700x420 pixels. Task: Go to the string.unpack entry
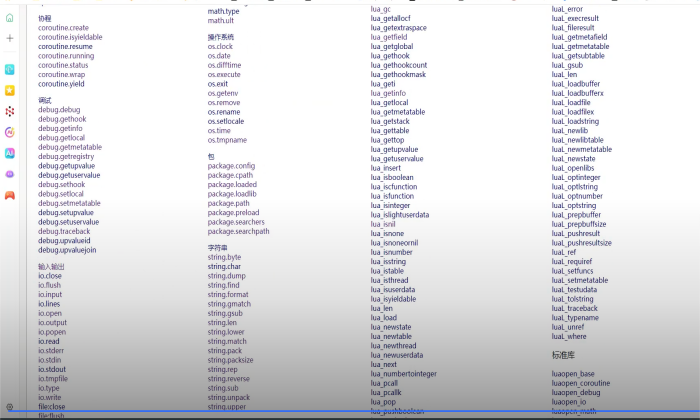point(229,398)
